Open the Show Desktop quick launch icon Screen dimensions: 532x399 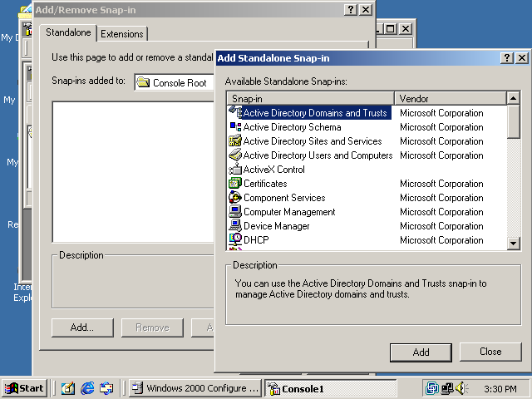click(x=68, y=388)
